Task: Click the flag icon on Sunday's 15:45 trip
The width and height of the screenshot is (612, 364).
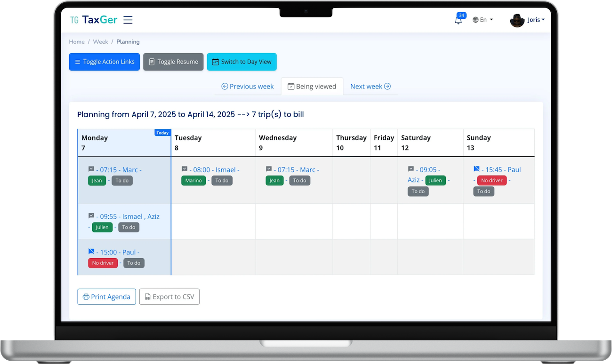Action: (476, 169)
